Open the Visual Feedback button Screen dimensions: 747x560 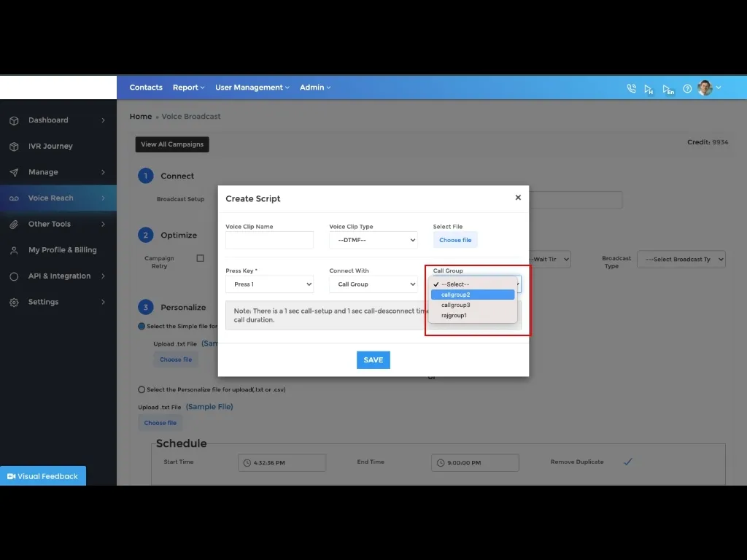(43, 475)
